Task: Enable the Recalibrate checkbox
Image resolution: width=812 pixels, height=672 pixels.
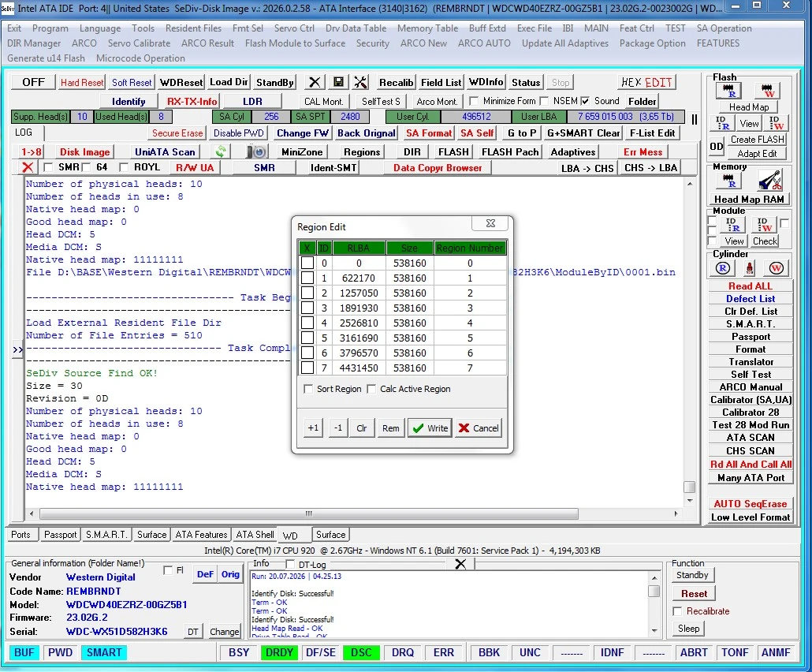Action: point(677,611)
